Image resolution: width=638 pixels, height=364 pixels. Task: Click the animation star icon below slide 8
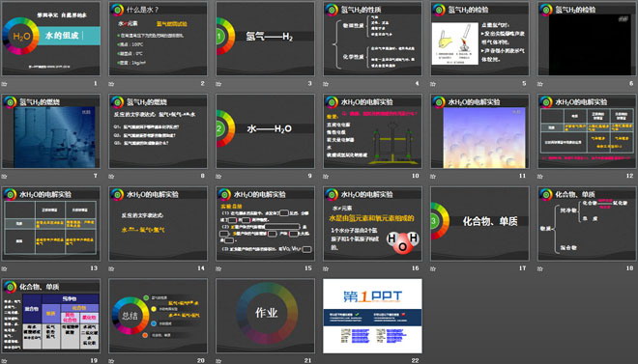111,177
